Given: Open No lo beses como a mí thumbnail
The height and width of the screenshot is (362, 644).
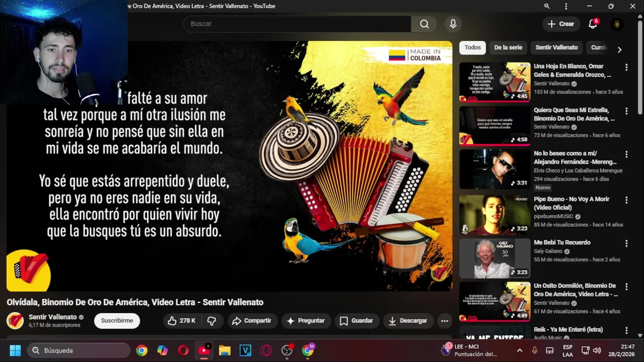Looking at the screenshot, I should pos(495,169).
